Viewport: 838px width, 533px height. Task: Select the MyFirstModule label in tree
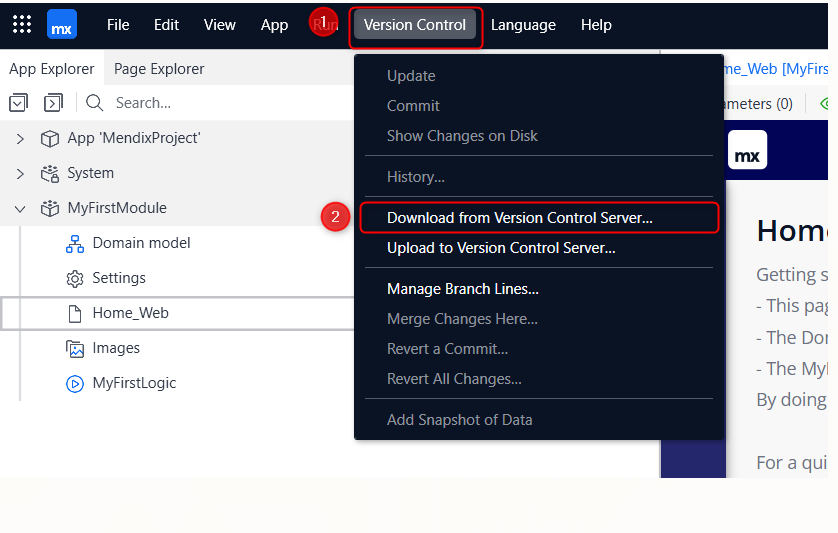pos(117,208)
